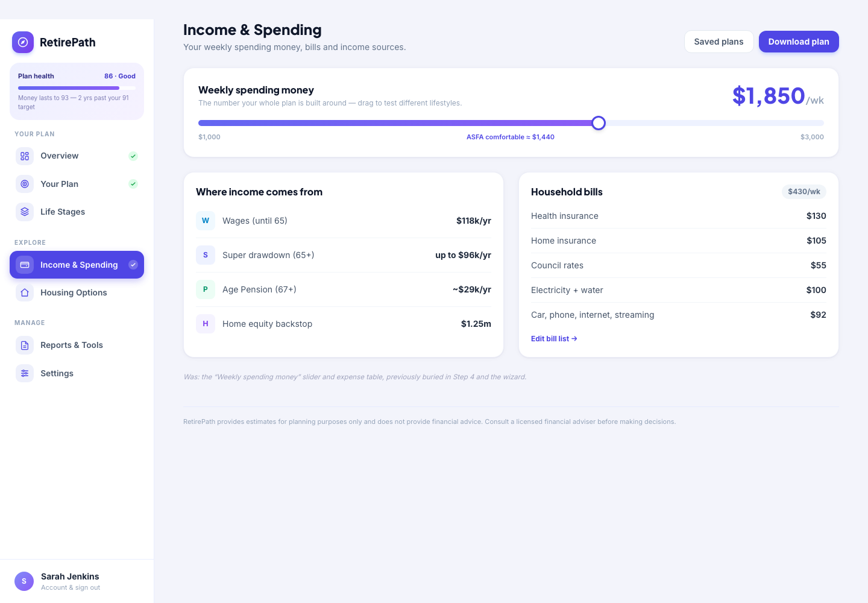The height and width of the screenshot is (603, 868).
Task: Click the green checkmark beside Your Plan
Action: point(133,184)
